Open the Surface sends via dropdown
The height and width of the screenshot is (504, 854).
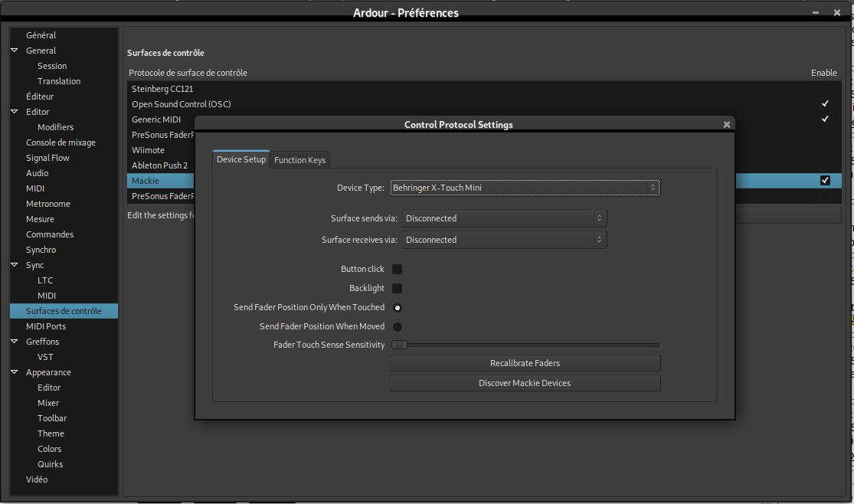pyautogui.click(x=504, y=218)
